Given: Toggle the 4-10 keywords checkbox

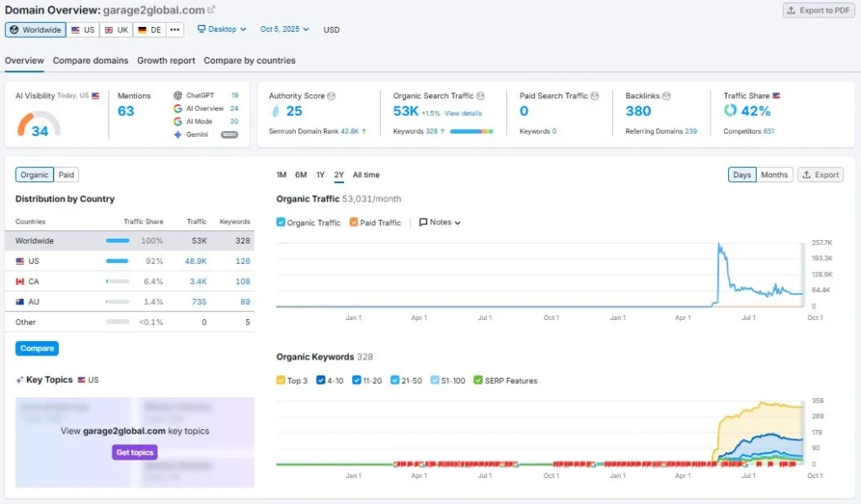Looking at the screenshot, I should tap(320, 380).
